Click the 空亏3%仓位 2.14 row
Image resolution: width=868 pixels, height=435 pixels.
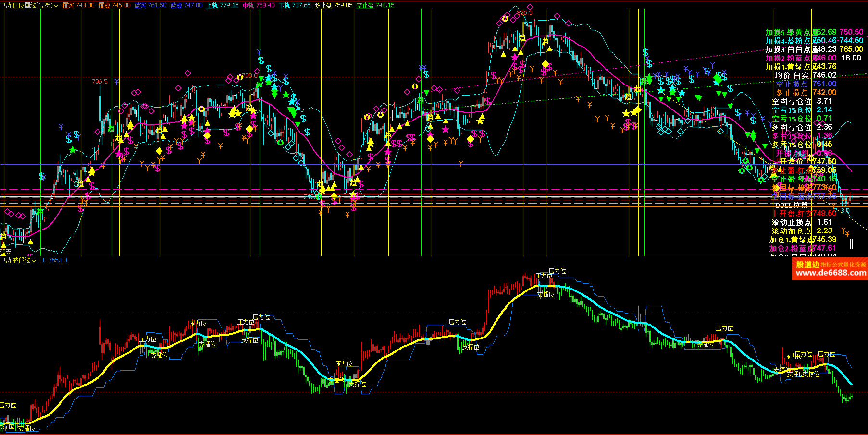[x=802, y=110]
